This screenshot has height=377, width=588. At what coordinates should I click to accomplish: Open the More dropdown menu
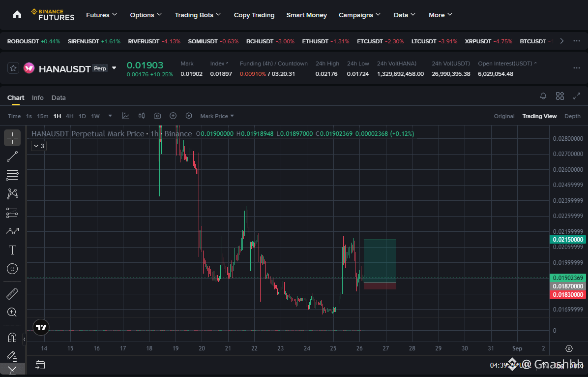(x=441, y=15)
